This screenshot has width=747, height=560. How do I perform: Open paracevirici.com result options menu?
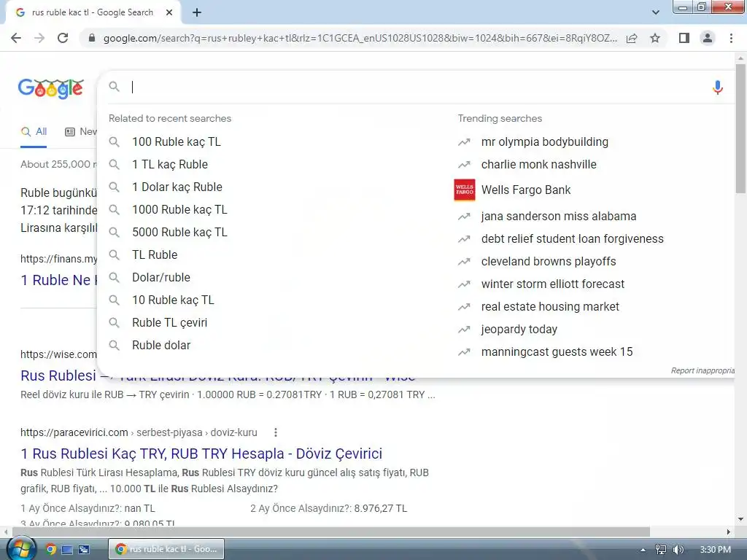[275, 432]
